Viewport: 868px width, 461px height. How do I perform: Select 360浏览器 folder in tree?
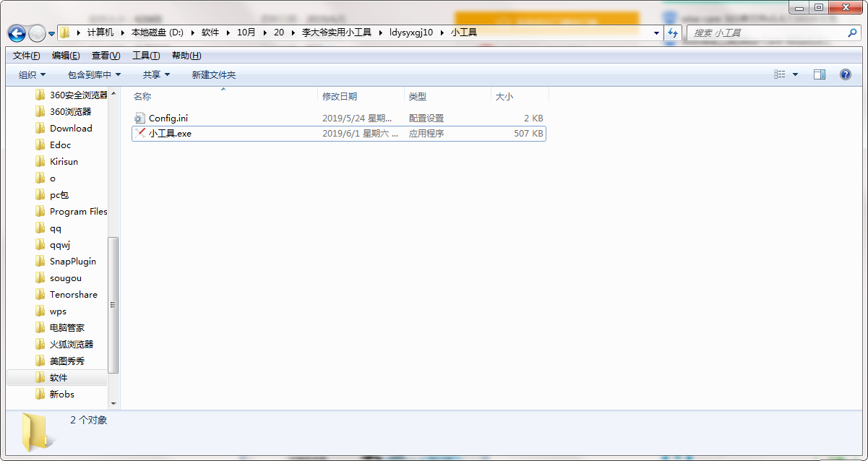63,112
